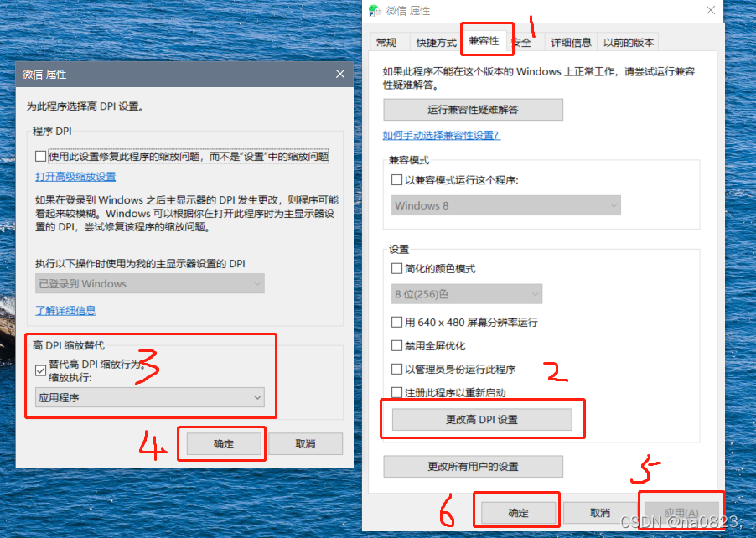Close the main 微信 属性 window

click(x=710, y=10)
